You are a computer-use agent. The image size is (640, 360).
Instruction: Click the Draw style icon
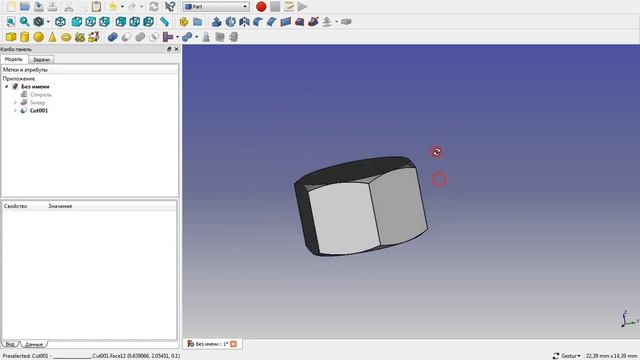coord(39,22)
